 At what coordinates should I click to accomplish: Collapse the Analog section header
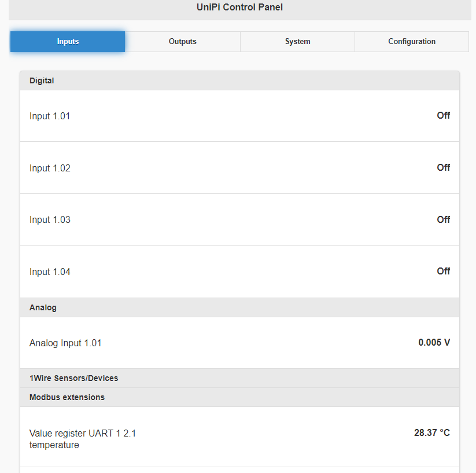(x=43, y=308)
